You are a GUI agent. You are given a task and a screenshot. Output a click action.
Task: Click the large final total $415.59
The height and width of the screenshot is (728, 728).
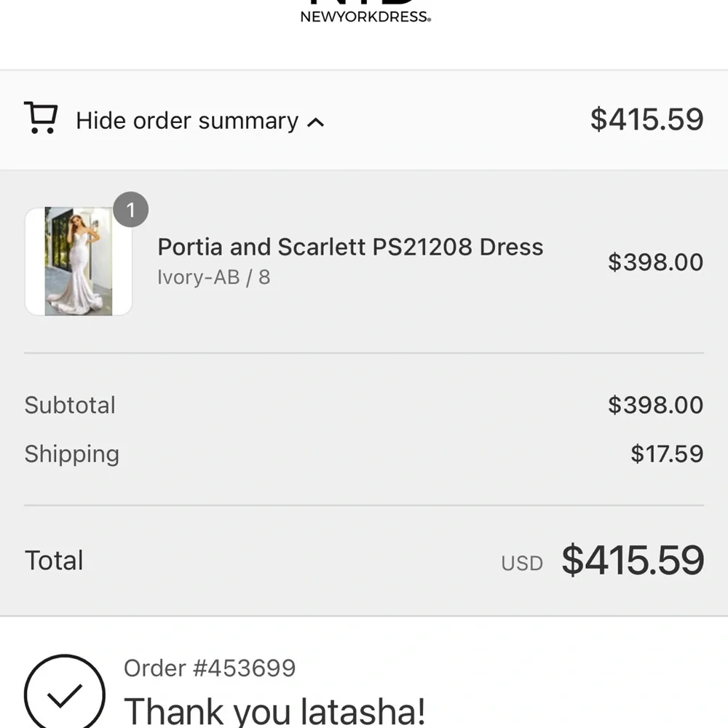pyautogui.click(x=633, y=560)
